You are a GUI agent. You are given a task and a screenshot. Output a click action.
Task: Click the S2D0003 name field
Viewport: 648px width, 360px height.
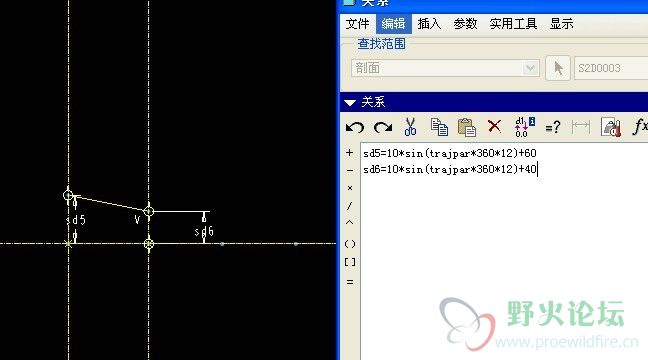pos(611,68)
